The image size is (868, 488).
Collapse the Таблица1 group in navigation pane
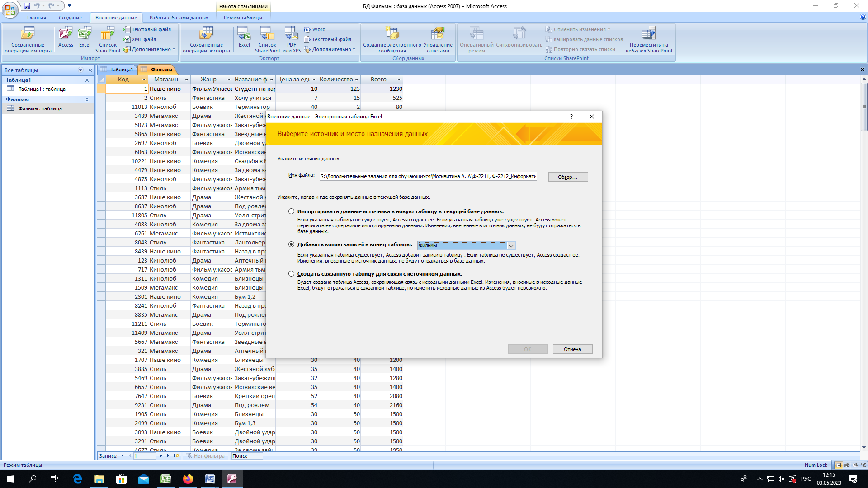[87, 80]
